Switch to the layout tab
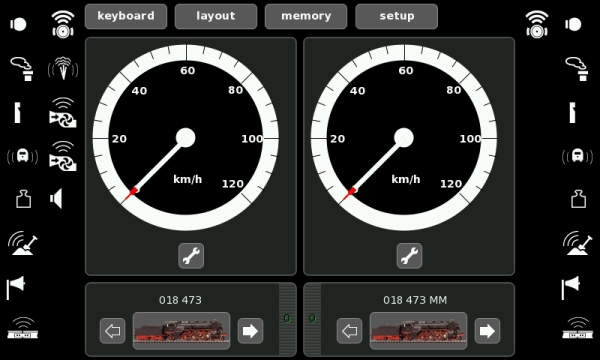This screenshot has width=600, height=360. point(216,16)
